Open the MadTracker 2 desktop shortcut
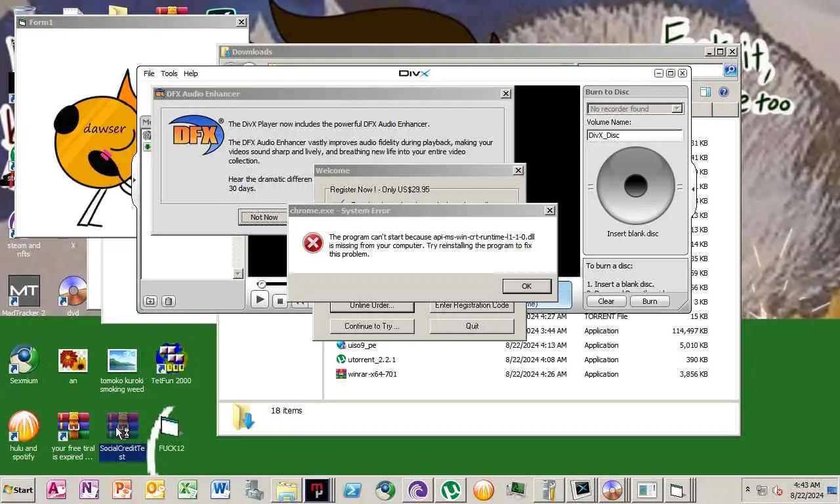The image size is (840, 504). tap(24, 296)
